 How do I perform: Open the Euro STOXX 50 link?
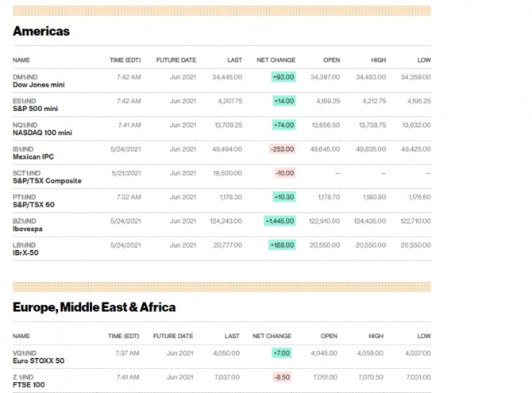pos(39,360)
